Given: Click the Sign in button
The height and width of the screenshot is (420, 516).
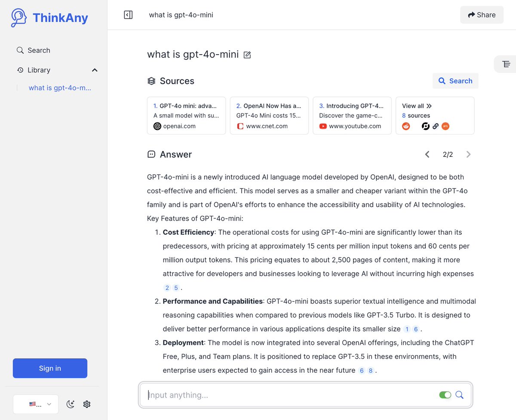Looking at the screenshot, I should (50, 368).
